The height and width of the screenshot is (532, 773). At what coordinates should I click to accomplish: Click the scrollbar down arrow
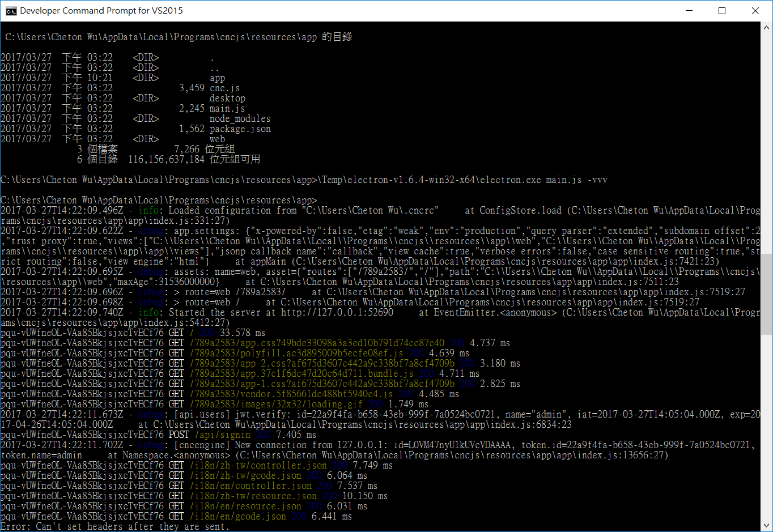click(x=767, y=526)
